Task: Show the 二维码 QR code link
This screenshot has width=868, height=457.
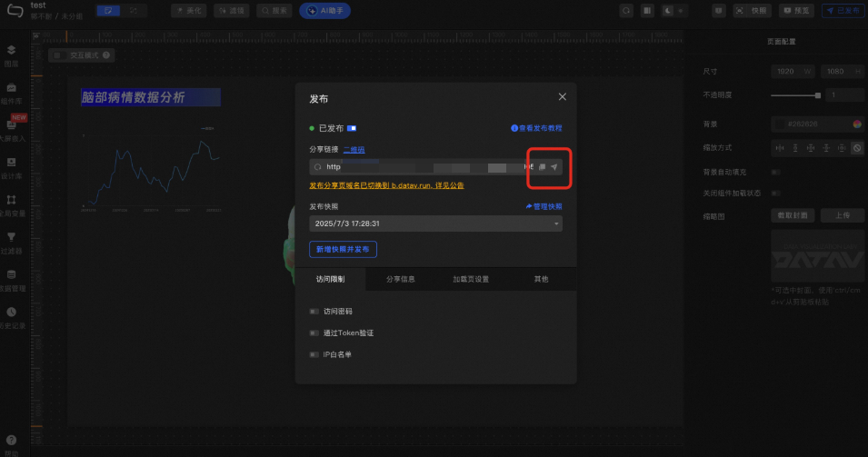Action: point(354,149)
